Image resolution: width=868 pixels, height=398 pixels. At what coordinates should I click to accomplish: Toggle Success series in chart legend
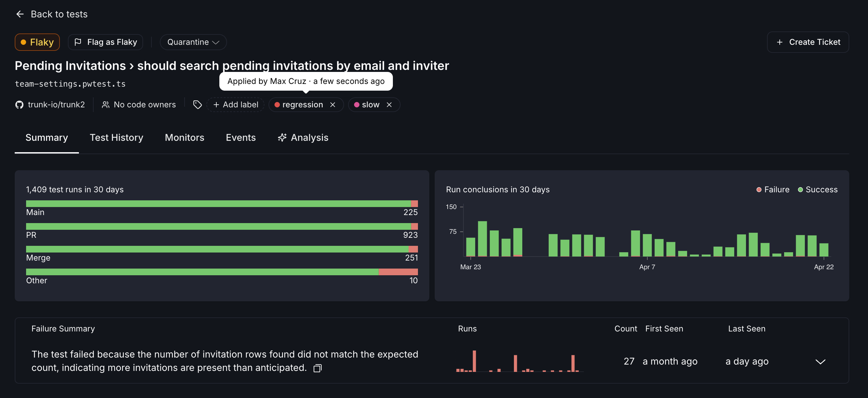click(817, 190)
